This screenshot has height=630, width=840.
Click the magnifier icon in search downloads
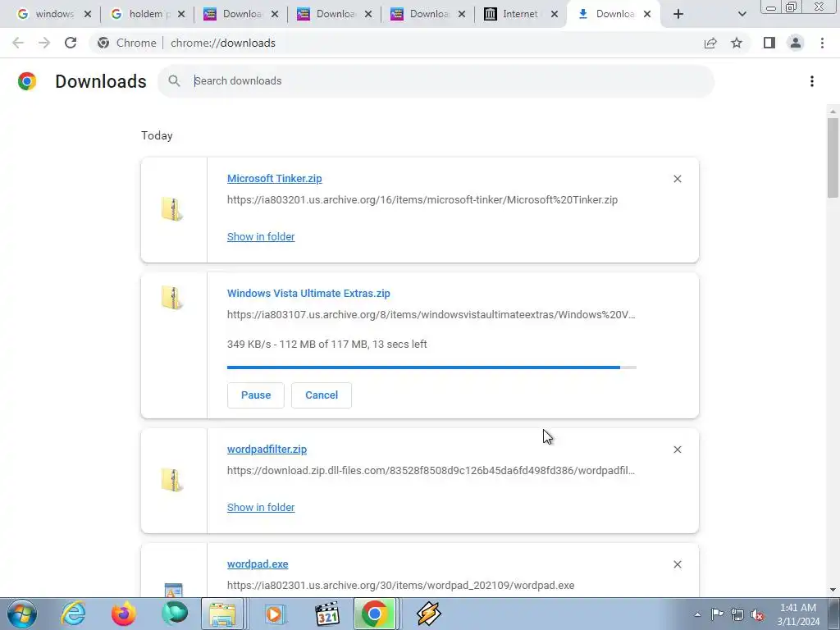coord(174,81)
